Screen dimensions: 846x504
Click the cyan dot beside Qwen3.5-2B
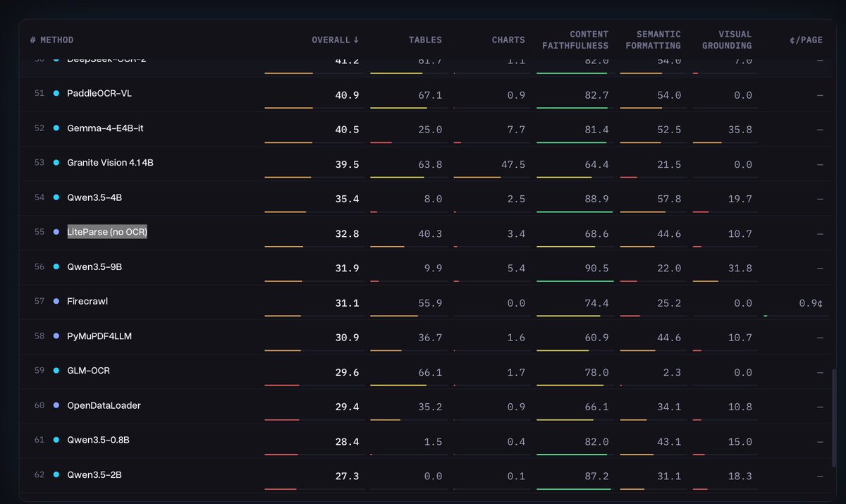tap(56, 475)
